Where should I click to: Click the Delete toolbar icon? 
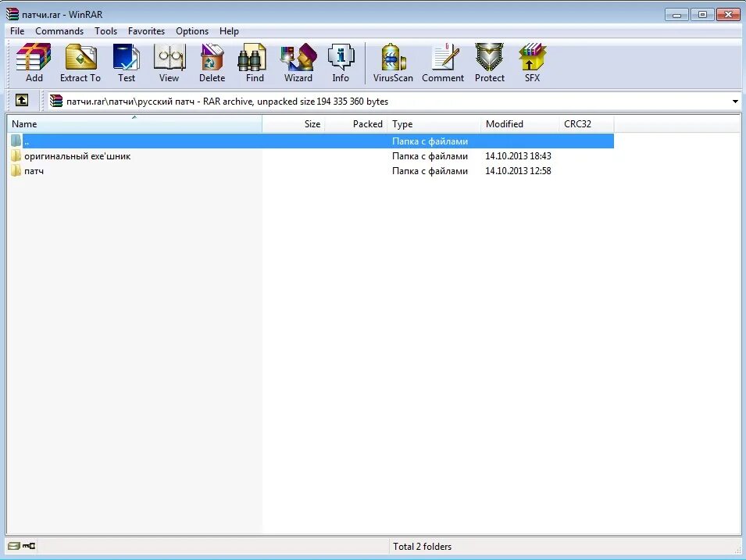212,62
